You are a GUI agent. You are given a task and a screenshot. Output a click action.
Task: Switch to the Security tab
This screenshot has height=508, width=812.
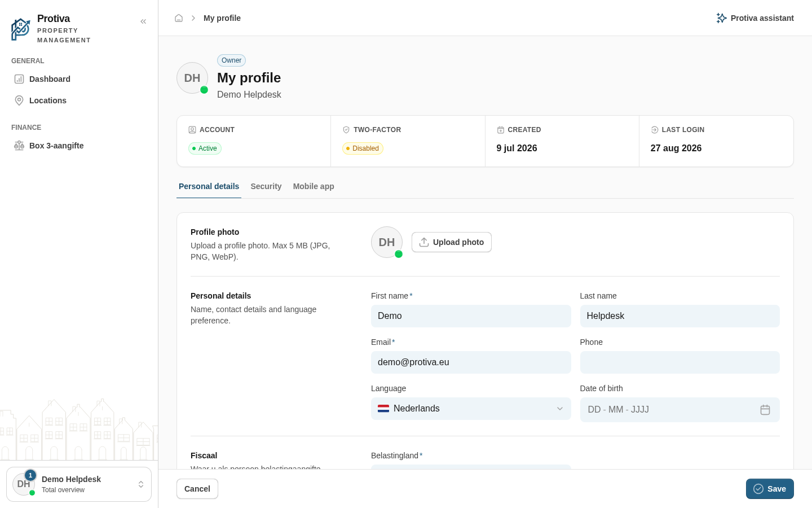click(266, 186)
